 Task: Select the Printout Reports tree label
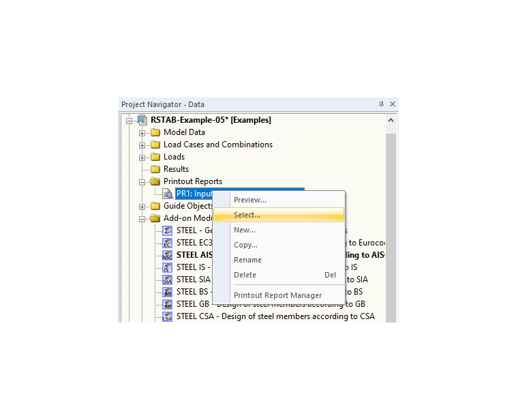[193, 181]
